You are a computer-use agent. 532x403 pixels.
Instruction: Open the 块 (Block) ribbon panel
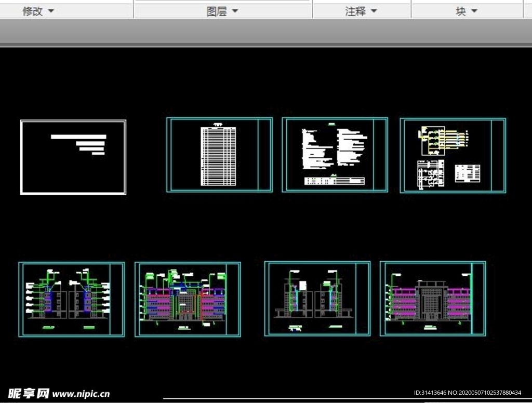tap(466, 11)
